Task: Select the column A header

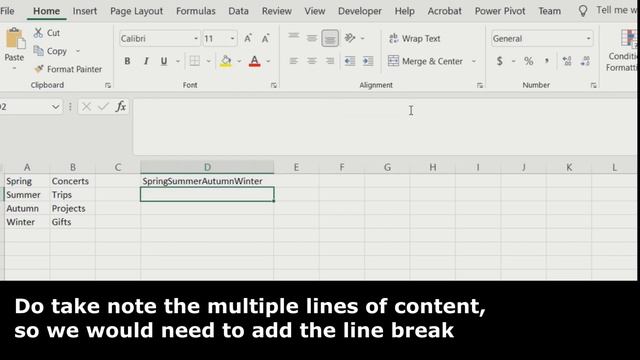Action: click(x=27, y=167)
